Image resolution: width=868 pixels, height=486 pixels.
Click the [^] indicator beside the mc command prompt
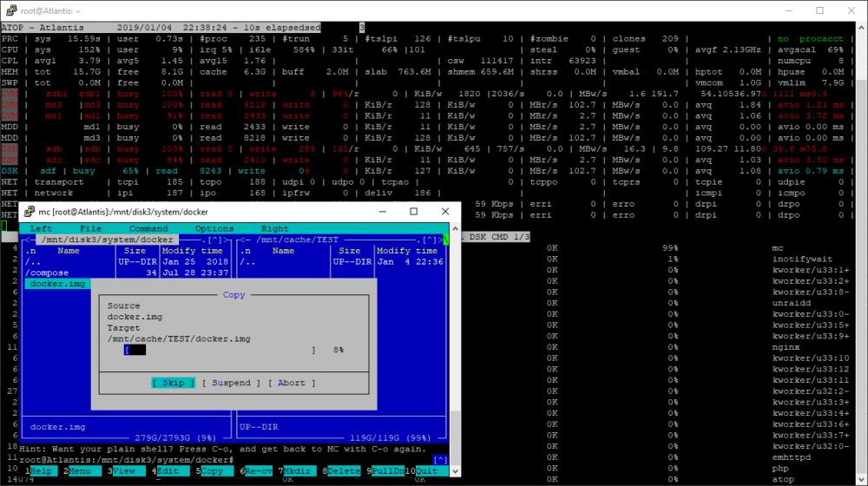coord(440,460)
